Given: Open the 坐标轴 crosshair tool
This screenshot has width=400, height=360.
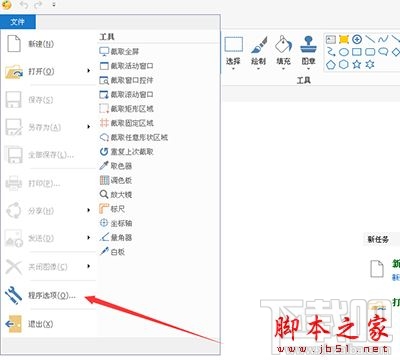Looking at the screenshot, I should [x=116, y=223].
